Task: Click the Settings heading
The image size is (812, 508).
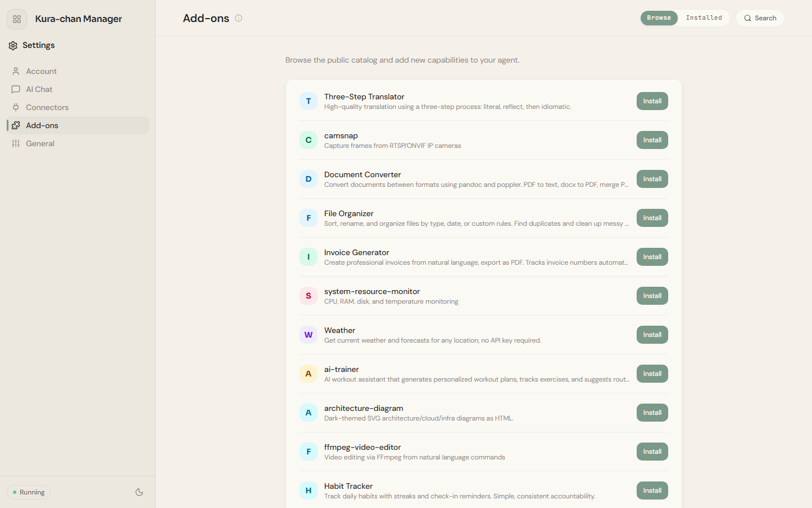Action: click(x=38, y=45)
